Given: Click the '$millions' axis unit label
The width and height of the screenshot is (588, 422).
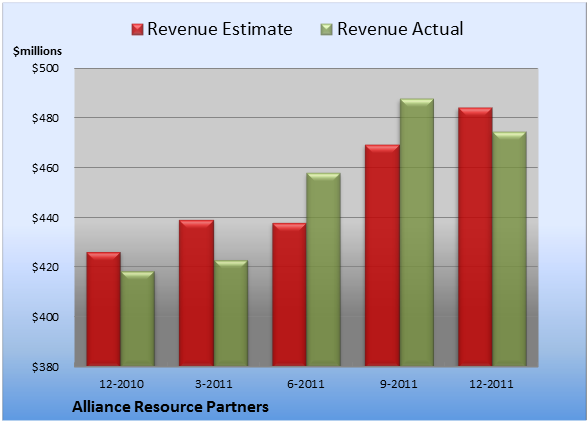Looking at the screenshot, I should 37,51.
